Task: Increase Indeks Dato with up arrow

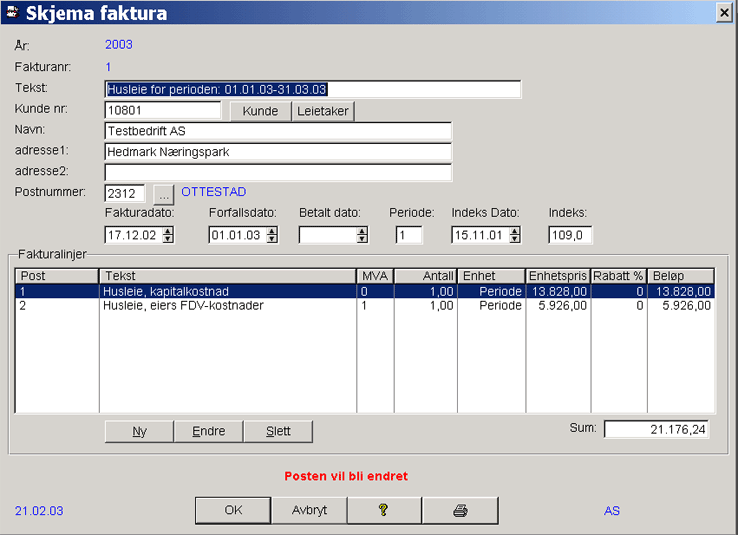Action: tap(515, 231)
